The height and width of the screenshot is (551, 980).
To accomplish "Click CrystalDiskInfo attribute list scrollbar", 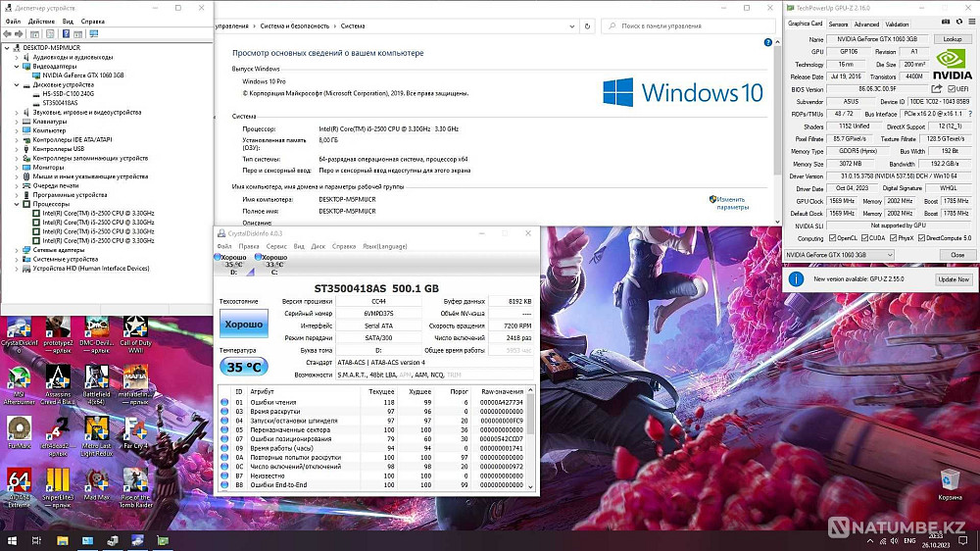I will point(530,438).
